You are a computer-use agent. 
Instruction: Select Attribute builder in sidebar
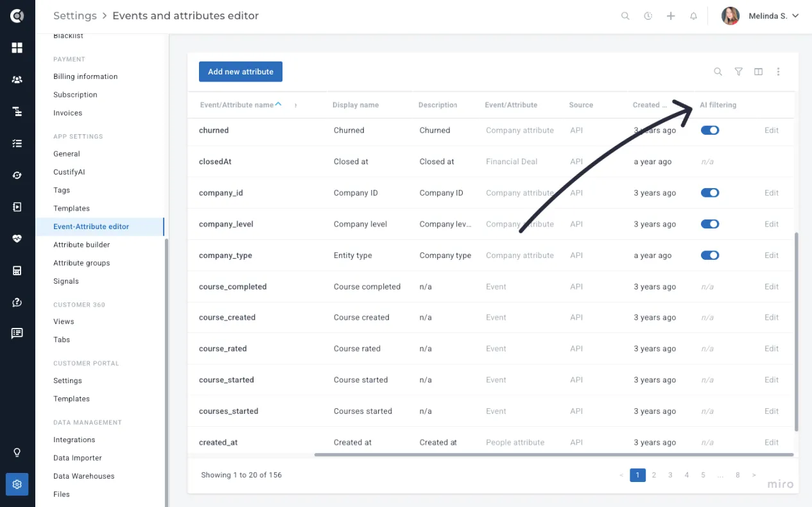82,245
